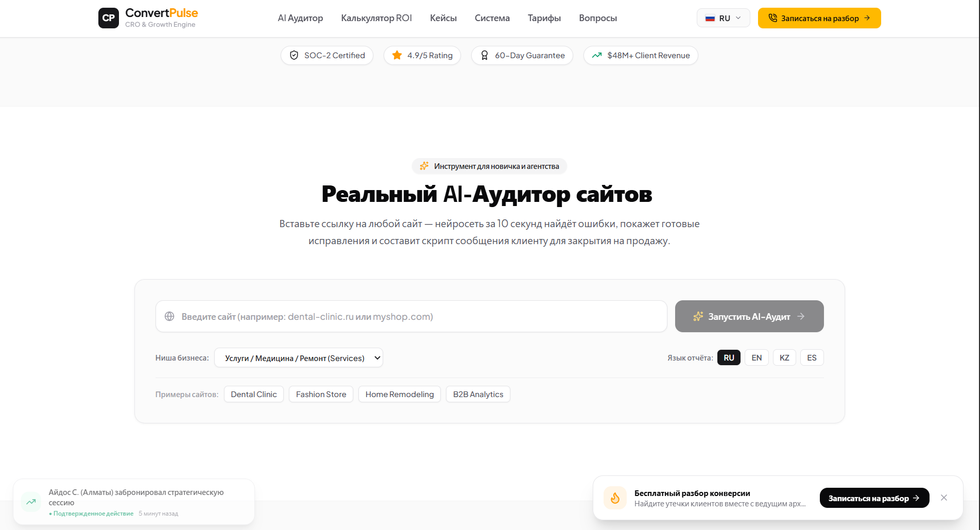Focus the website URL input field

point(411,316)
